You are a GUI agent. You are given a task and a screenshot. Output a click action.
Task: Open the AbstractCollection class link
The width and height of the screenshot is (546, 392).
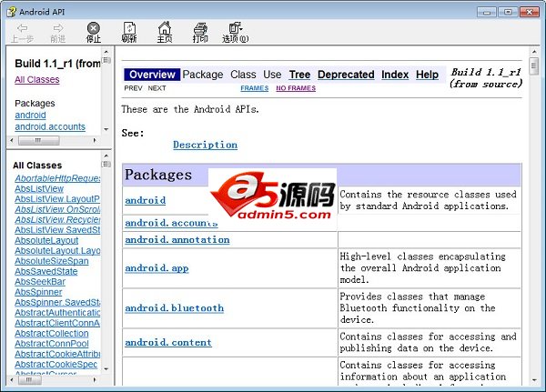(x=52, y=334)
